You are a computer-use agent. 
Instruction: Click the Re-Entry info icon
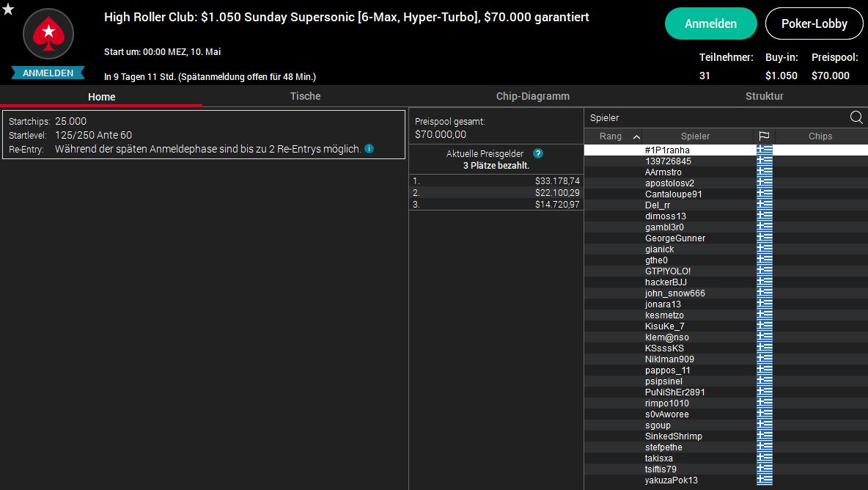click(x=369, y=149)
